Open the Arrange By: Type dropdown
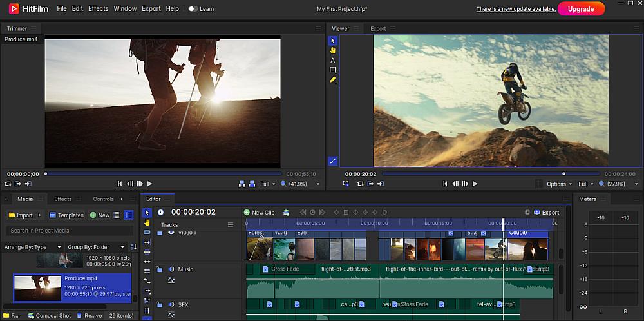644x321 pixels. (33, 247)
